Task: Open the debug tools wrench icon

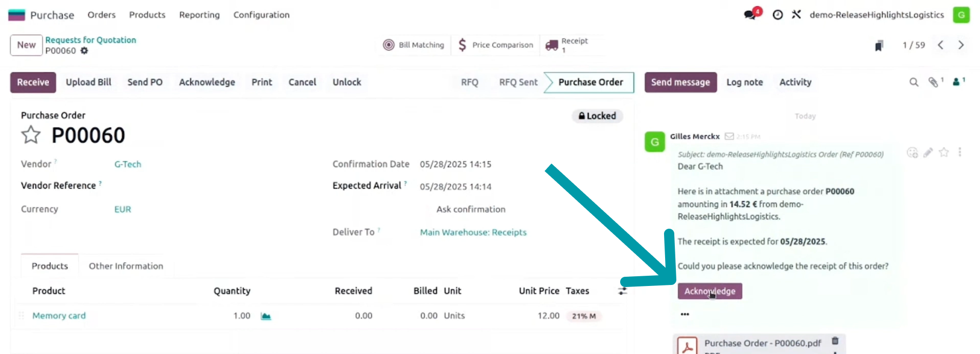Action: pos(796,14)
